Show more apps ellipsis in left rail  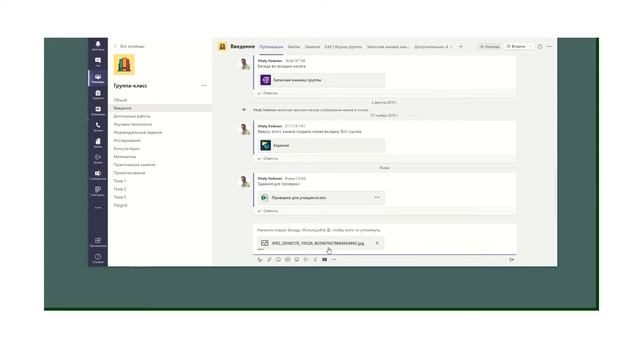click(98, 207)
